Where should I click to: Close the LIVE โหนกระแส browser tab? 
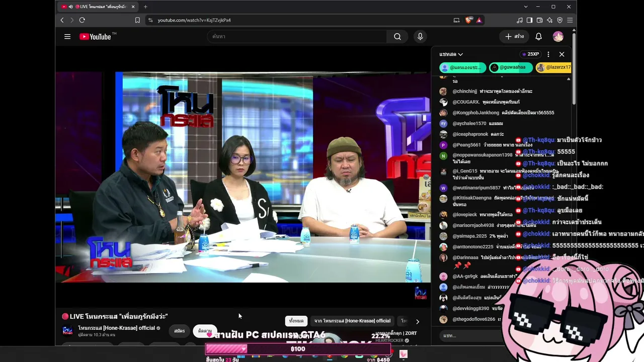133,7
